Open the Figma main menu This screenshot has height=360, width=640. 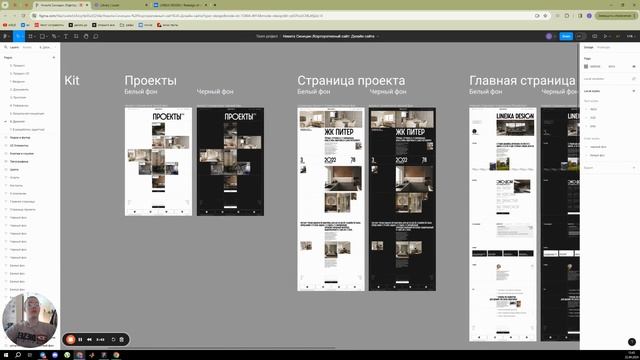click(6, 36)
